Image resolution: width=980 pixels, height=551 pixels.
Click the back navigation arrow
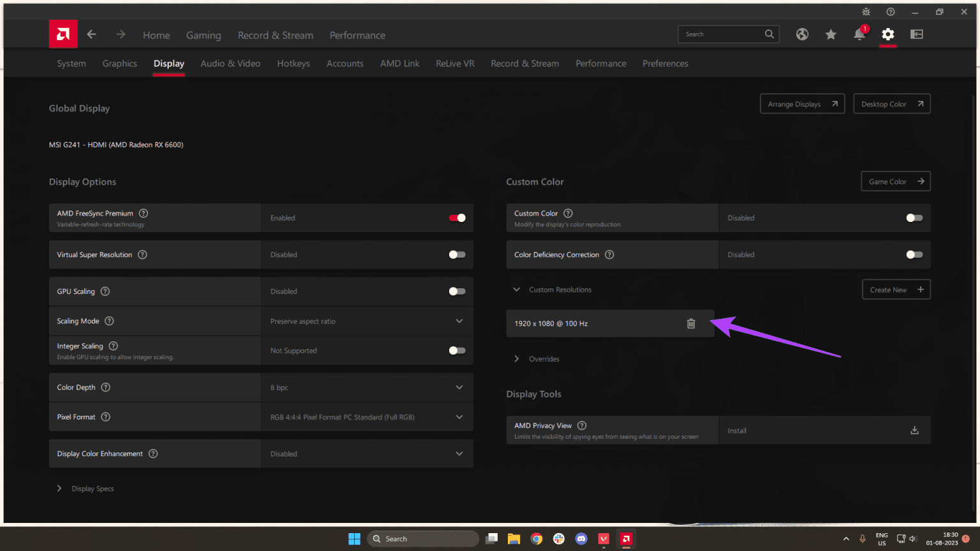click(x=91, y=34)
